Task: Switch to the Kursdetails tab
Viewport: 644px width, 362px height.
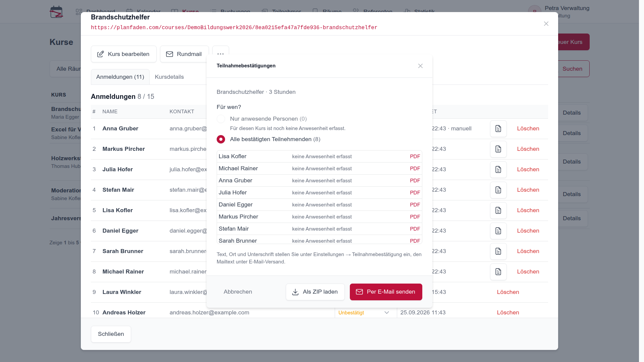Action: 169,77
